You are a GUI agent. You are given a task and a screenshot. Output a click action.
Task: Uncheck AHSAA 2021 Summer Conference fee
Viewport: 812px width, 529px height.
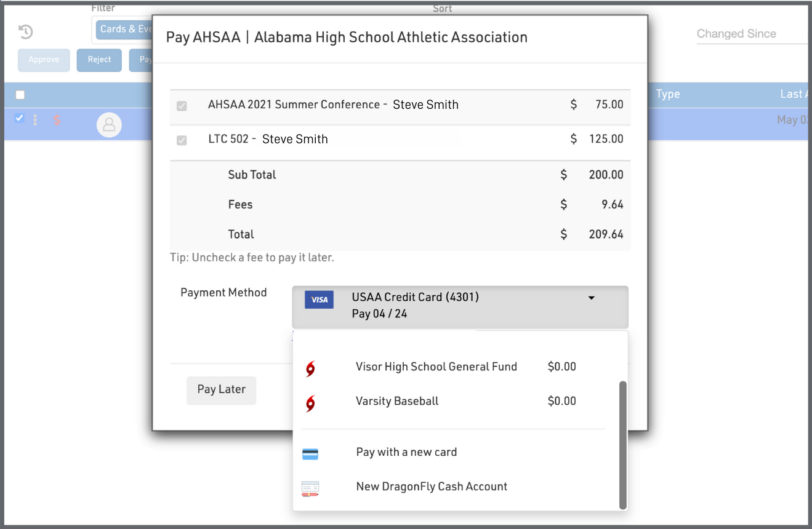point(182,106)
